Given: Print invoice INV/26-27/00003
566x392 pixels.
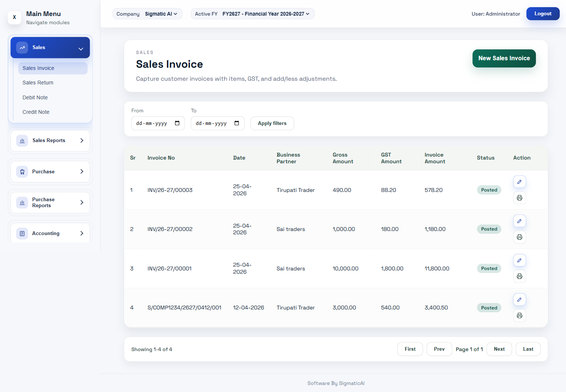Looking at the screenshot, I should 519,198.
